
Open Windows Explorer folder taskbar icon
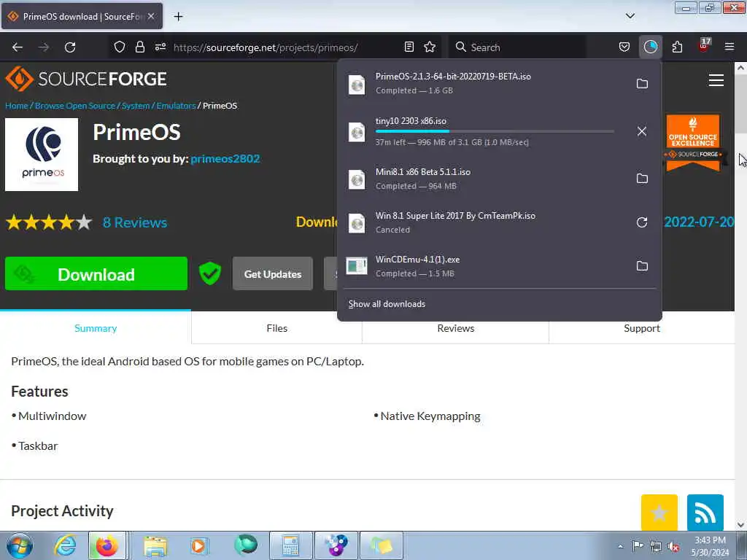click(155, 545)
